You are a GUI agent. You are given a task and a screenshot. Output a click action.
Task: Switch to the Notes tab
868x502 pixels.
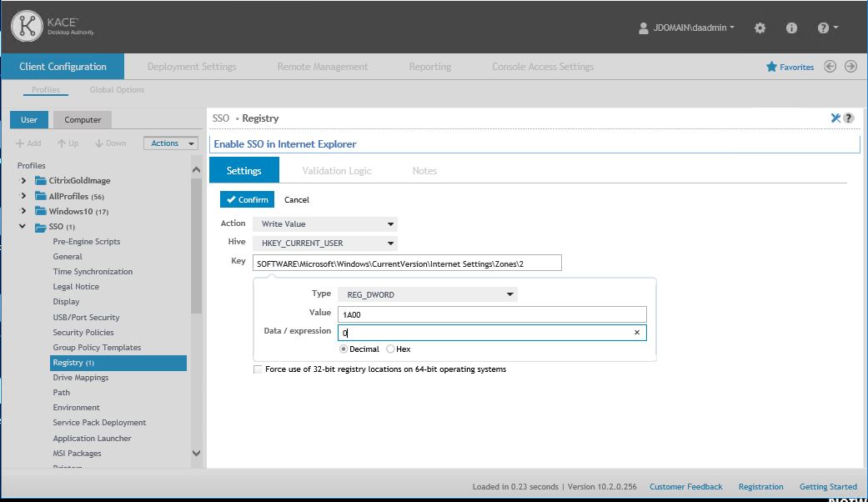[x=424, y=170]
